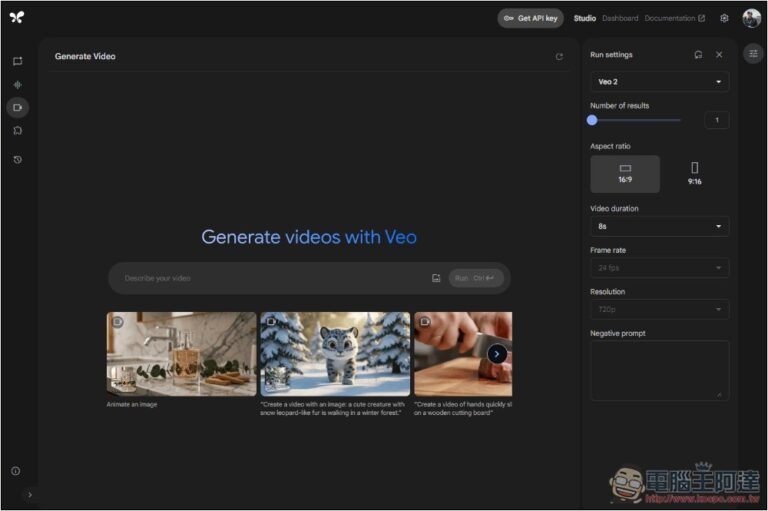Open the settings gear icon in header
The width and height of the screenshot is (768, 511).
[724, 18]
